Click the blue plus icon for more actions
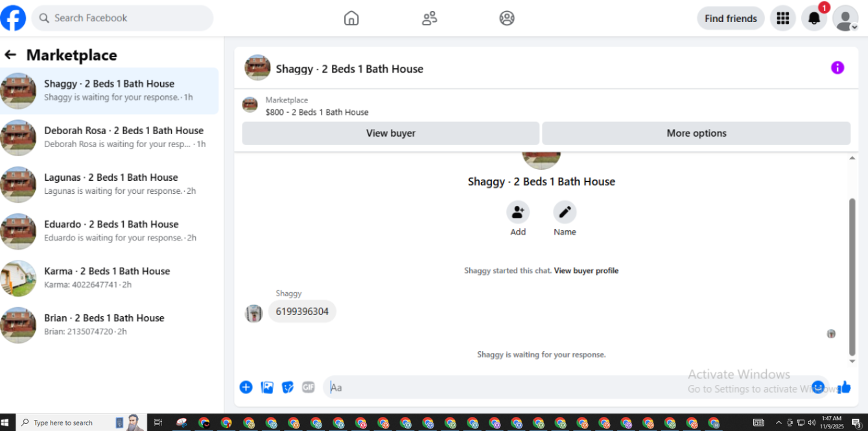The image size is (868, 431). (x=246, y=387)
